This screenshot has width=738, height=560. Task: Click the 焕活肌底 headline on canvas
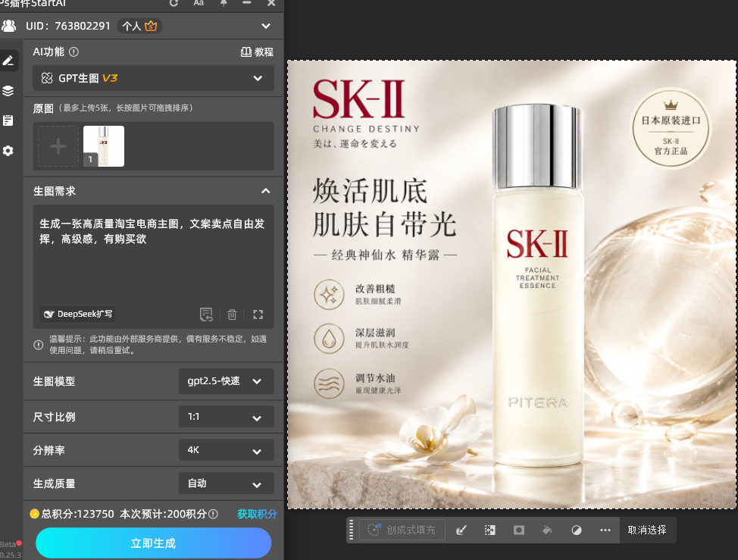[x=370, y=191]
